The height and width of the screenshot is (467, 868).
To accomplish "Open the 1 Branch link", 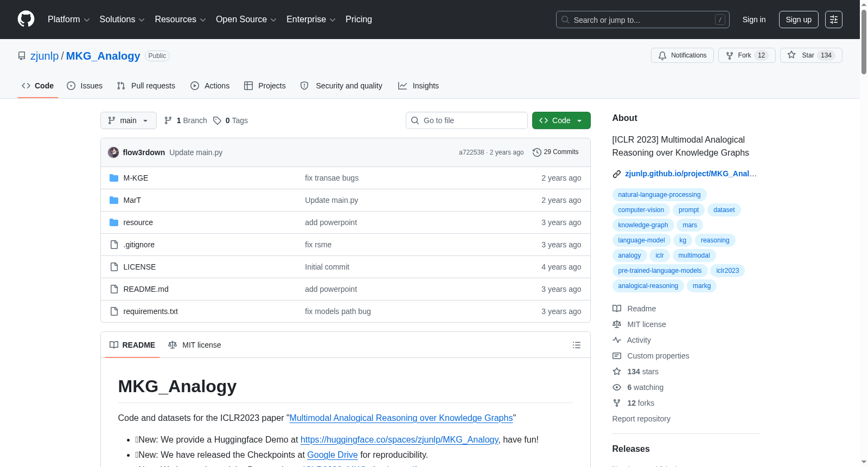I will [186, 120].
